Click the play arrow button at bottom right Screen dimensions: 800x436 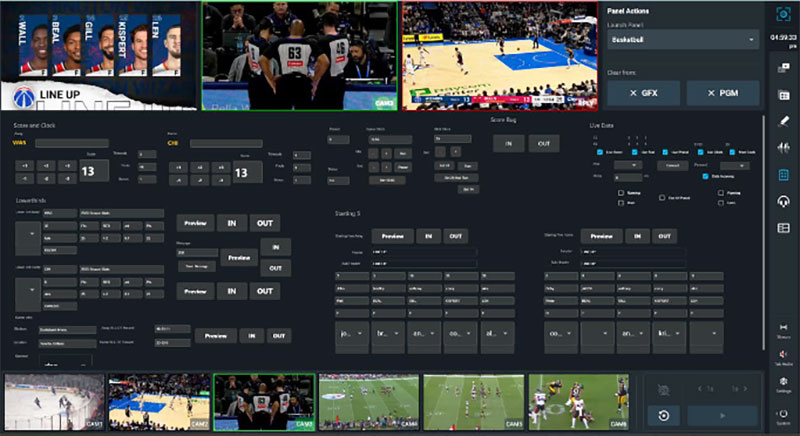coord(721,416)
